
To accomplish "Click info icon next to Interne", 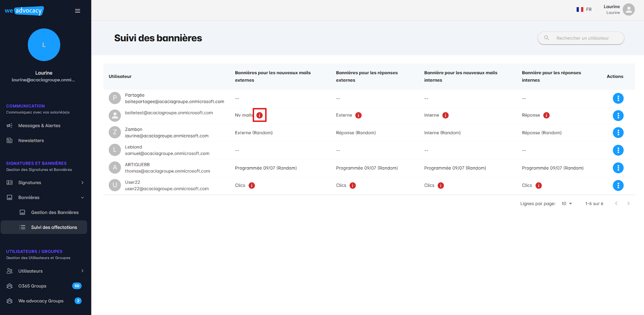I will (446, 115).
